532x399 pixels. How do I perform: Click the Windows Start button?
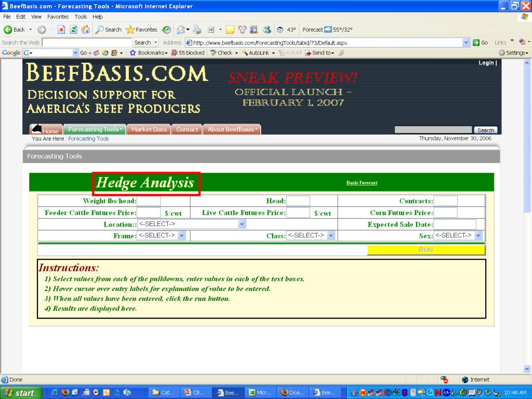click(21, 393)
